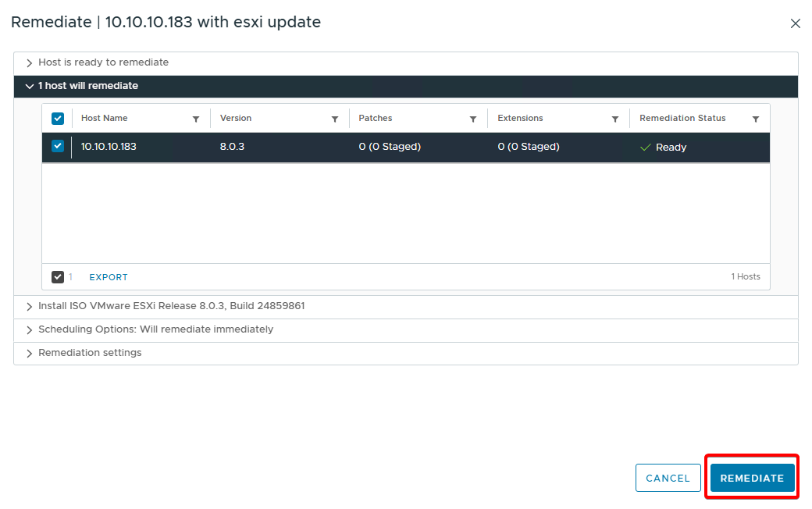Click the EXPORT link
The height and width of the screenshot is (509, 812).
point(109,277)
